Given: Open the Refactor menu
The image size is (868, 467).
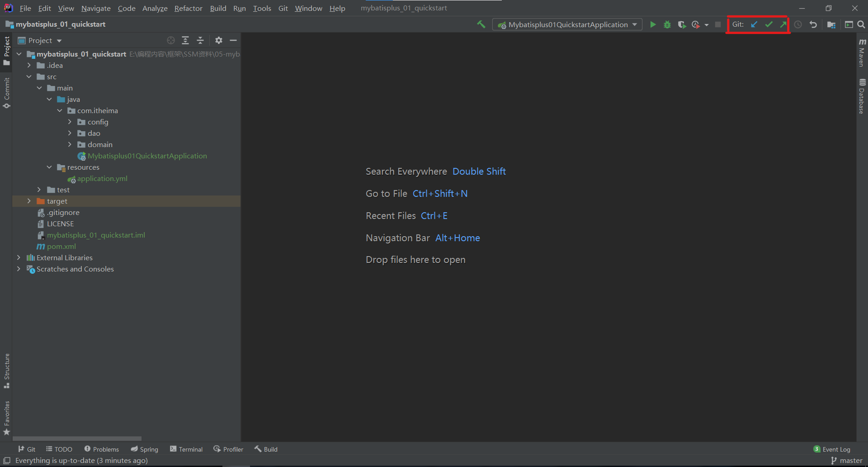Looking at the screenshot, I should pyautogui.click(x=188, y=8).
